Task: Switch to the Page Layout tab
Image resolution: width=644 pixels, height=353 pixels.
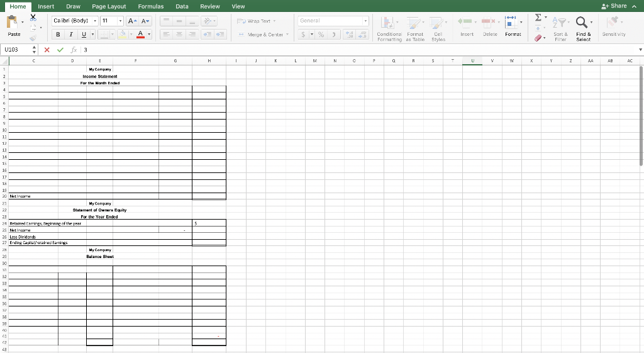Action: pyautogui.click(x=109, y=6)
